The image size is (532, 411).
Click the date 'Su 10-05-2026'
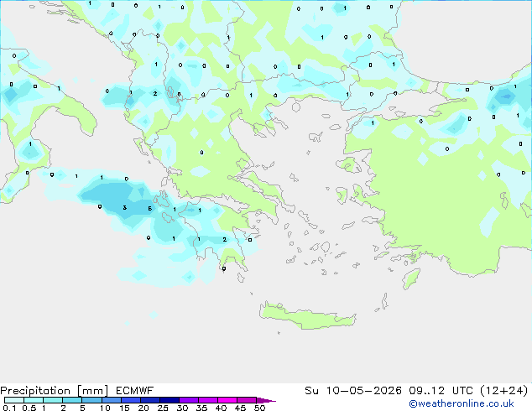click(353, 391)
